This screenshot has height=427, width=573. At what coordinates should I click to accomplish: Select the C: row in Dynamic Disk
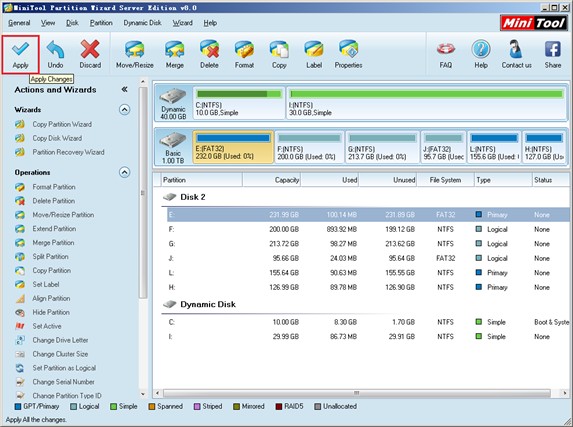click(368, 322)
